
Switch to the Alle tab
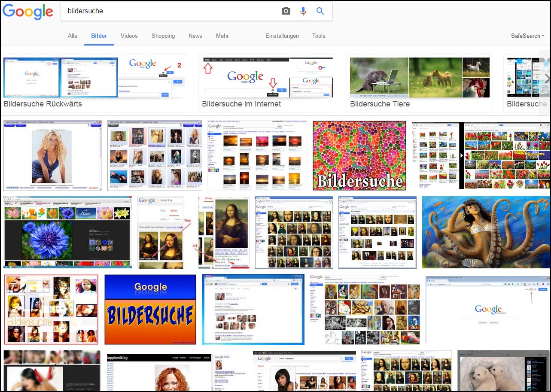[x=73, y=36]
